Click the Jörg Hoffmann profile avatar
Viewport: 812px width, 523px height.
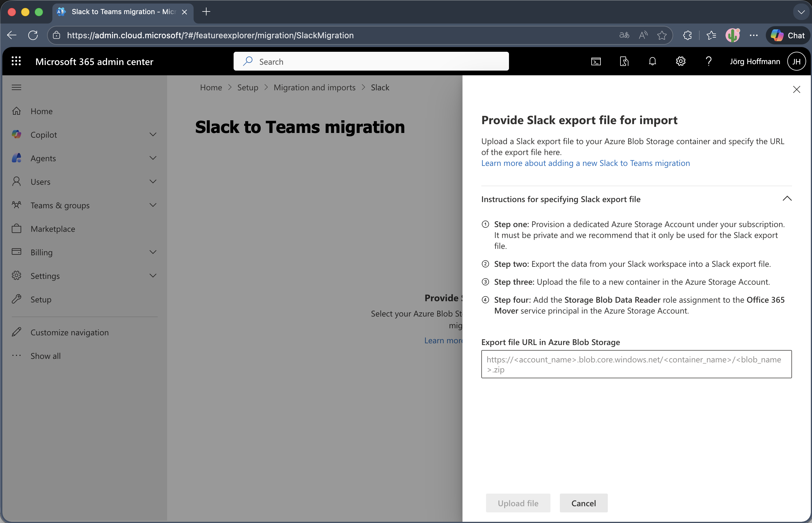pos(796,61)
